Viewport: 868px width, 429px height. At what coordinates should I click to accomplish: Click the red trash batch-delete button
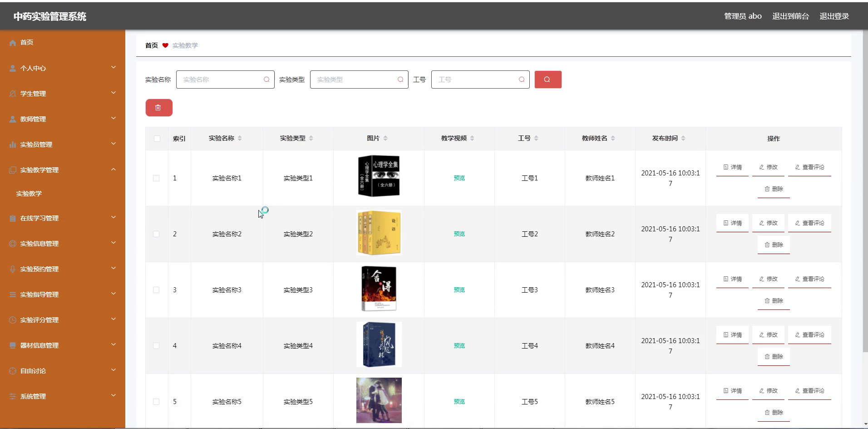tap(159, 108)
